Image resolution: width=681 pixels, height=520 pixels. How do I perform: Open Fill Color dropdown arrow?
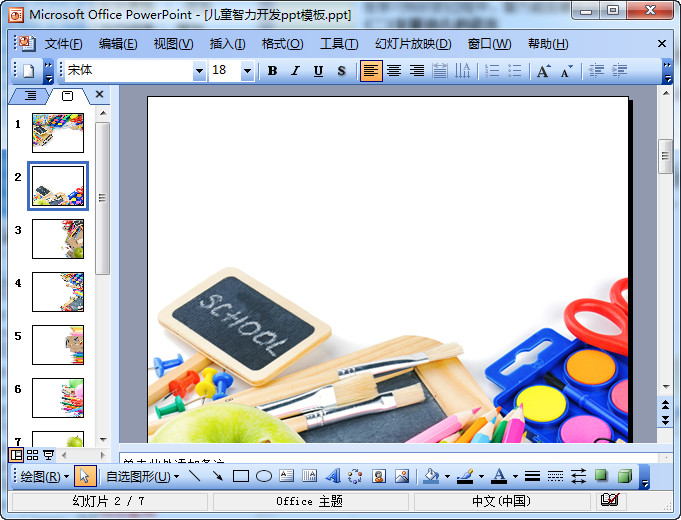447,477
